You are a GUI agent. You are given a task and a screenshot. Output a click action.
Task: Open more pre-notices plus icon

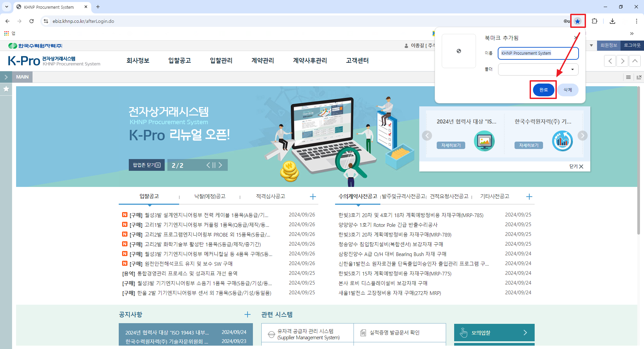tap(529, 197)
